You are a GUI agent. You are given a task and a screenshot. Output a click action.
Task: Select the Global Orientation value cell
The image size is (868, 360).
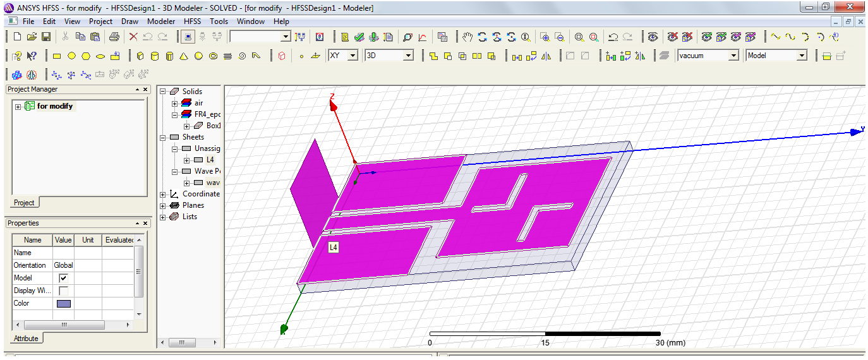[x=63, y=265]
